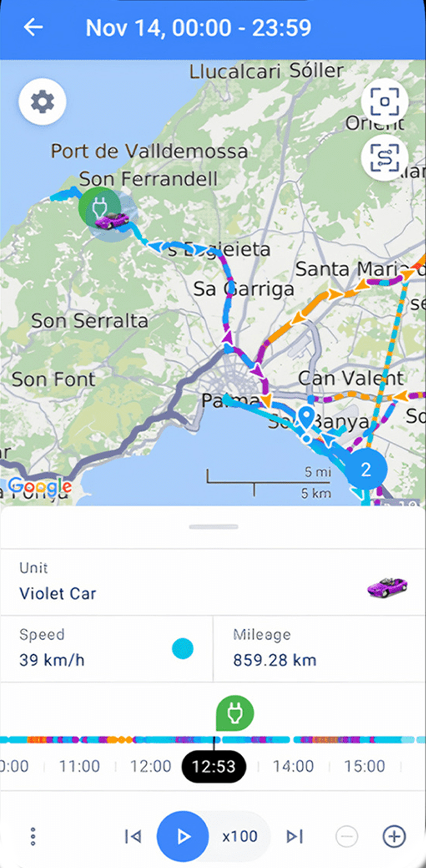The image size is (426, 868).
Task: Skip to the track's end
Action: [x=295, y=836]
